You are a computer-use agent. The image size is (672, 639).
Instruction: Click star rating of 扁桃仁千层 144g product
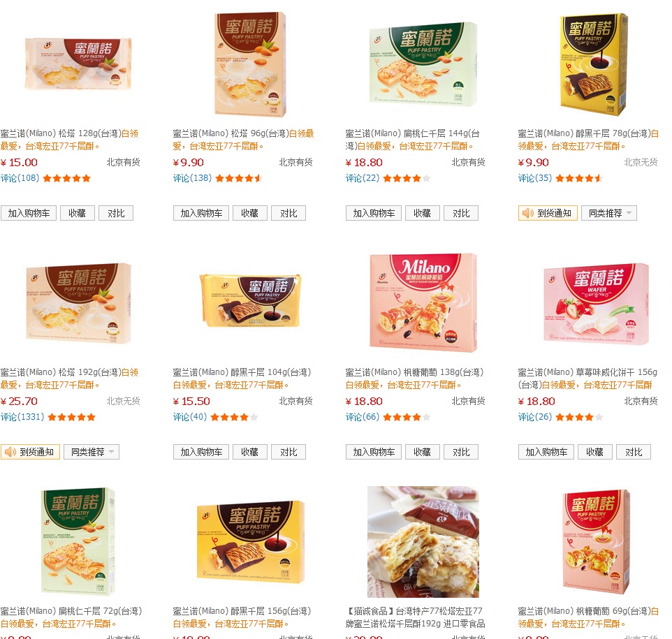(x=407, y=178)
